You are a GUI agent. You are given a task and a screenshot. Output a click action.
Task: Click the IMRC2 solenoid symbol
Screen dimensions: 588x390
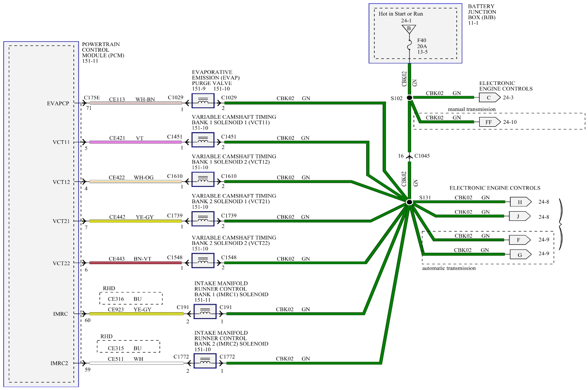pyautogui.click(x=205, y=361)
